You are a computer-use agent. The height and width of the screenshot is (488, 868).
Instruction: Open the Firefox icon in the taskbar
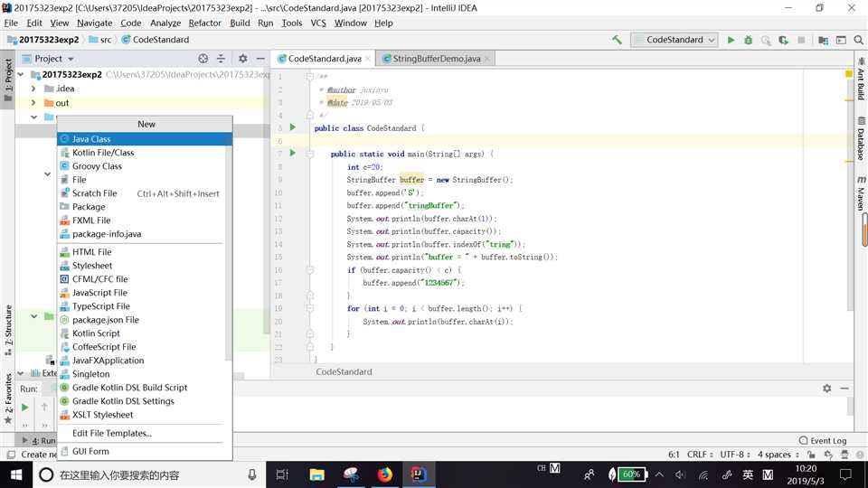pos(385,474)
